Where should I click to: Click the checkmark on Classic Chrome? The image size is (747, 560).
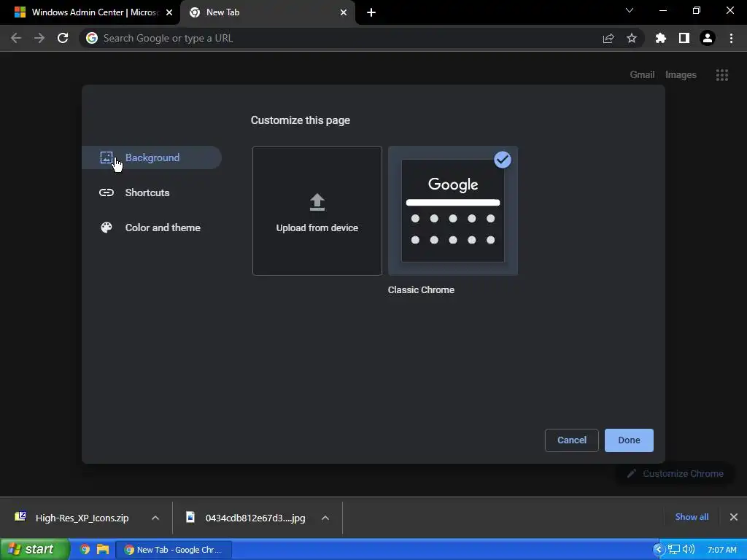coord(503,160)
